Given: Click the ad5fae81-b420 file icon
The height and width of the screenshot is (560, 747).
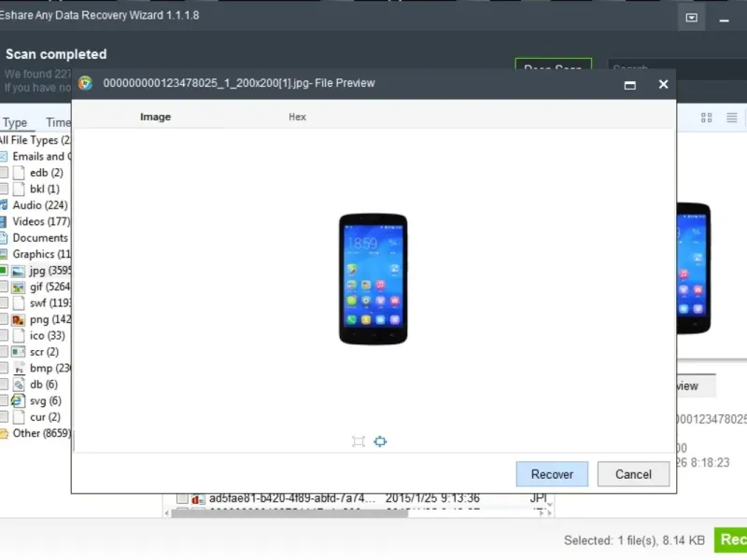Looking at the screenshot, I should coord(197,499).
